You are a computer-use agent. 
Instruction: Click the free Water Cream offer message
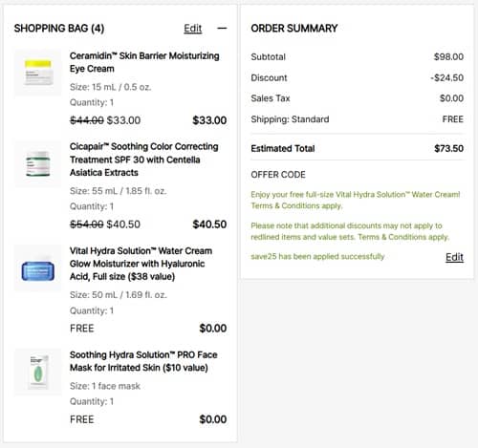356,200
